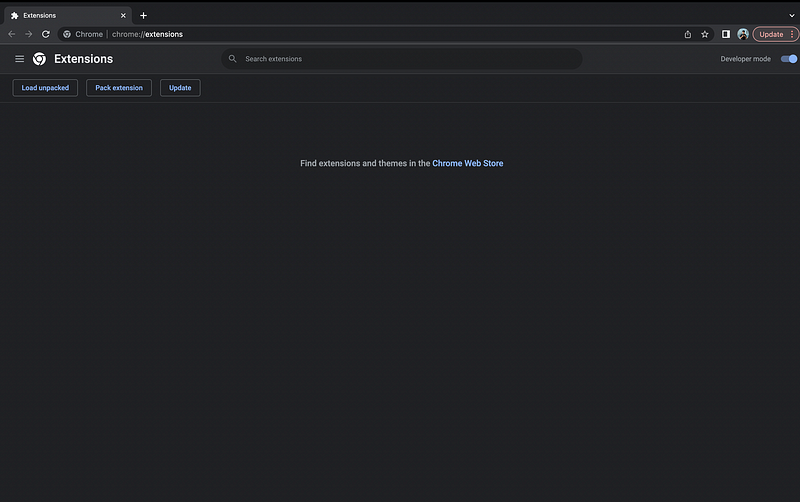The image size is (800, 502).
Task: Open the hamburger main menu in Extensions
Action: (x=19, y=59)
